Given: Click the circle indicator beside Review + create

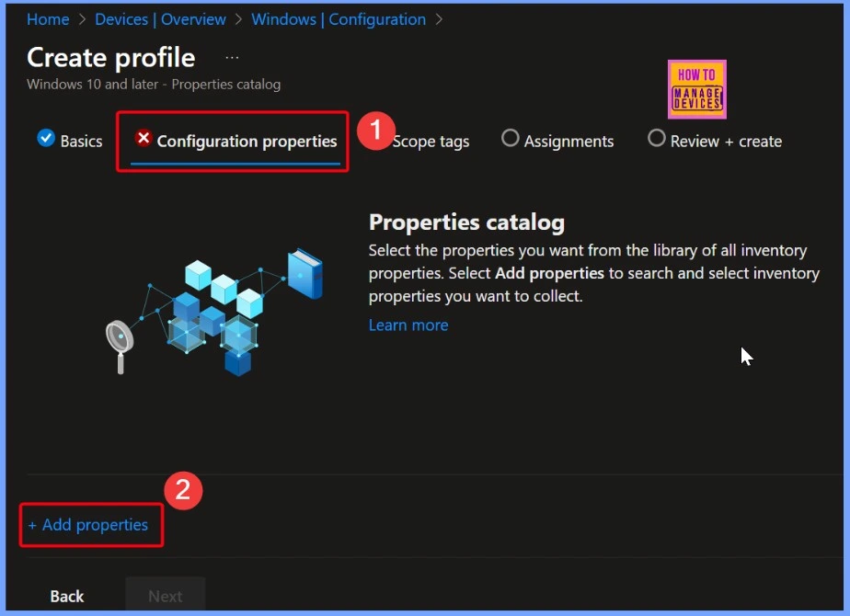Looking at the screenshot, I should pyautogui.click(x=657, y=138).
